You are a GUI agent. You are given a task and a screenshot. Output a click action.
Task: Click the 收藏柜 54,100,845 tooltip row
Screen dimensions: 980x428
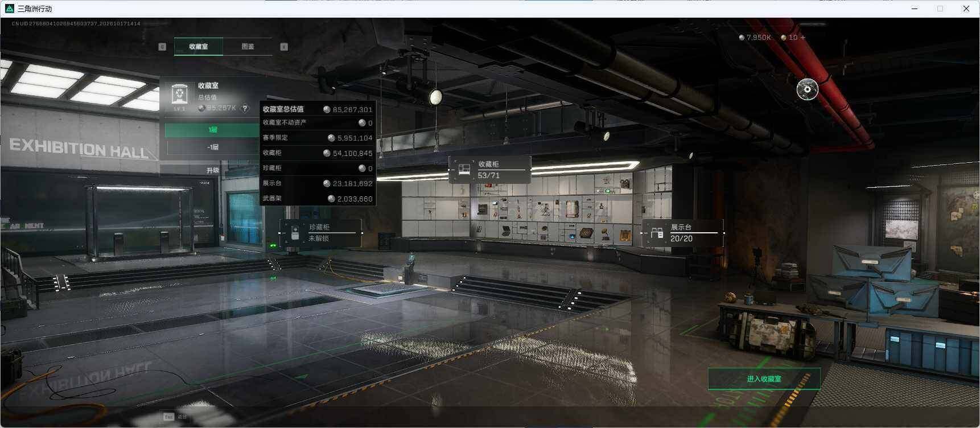pos(318,153)
